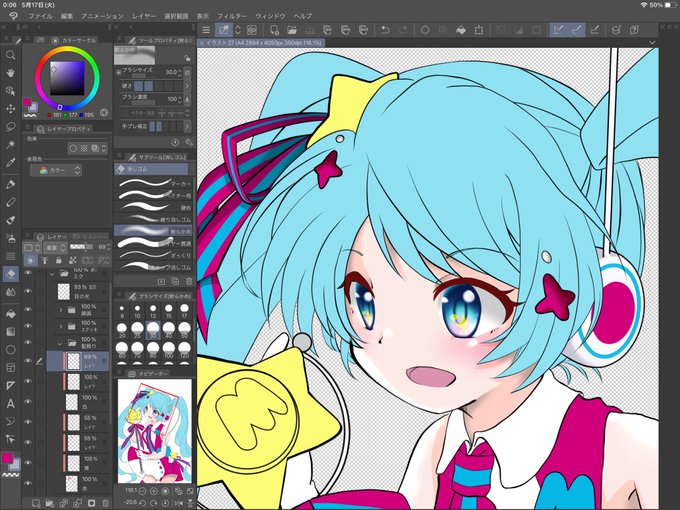
Task: Collapse the top ミク layer folder
Action: pyautogui.click(x=52, y=274)
